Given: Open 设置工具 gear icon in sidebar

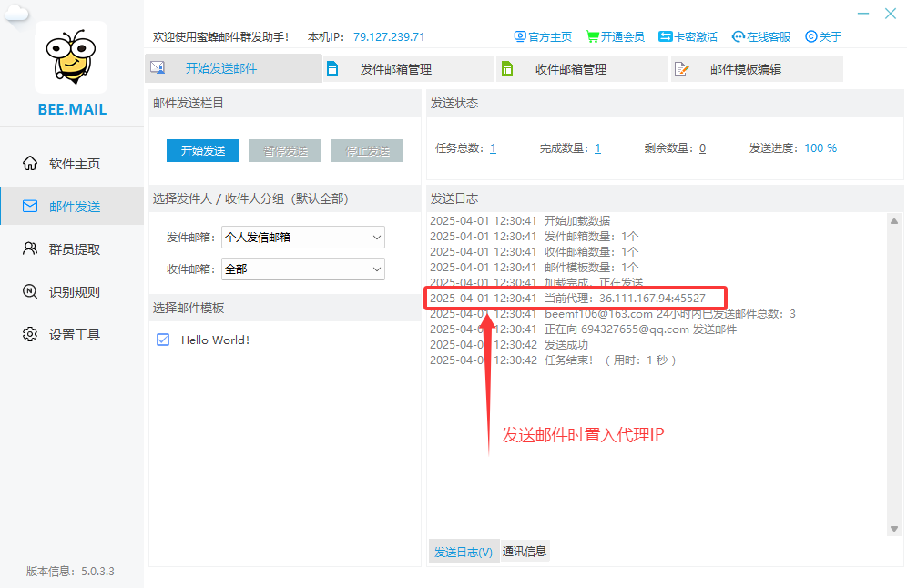Looking at the screenshot, I should (x=30, y=334).
